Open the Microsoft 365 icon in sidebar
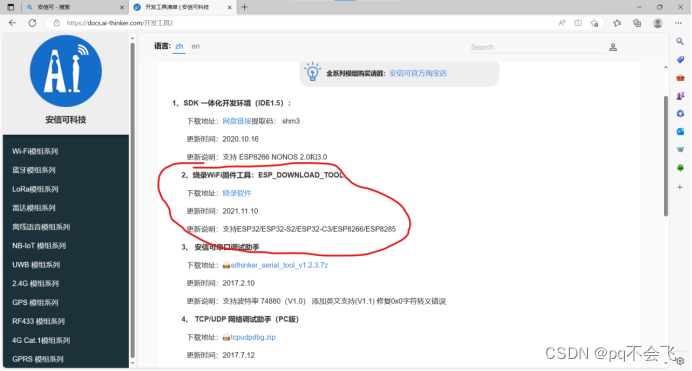The image size is (692, 371). [x=680, y=114]
